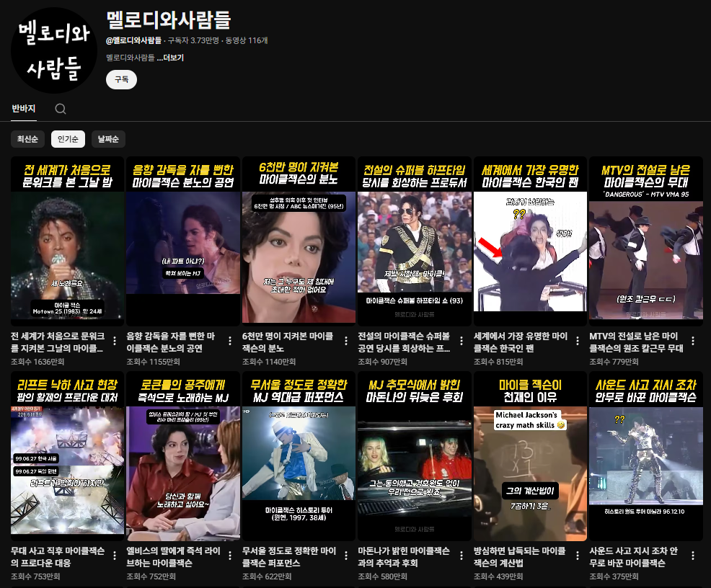Select the 최신순 sort chip
Viewport: 711px width, 588px height.
click(x=27, y=139)
